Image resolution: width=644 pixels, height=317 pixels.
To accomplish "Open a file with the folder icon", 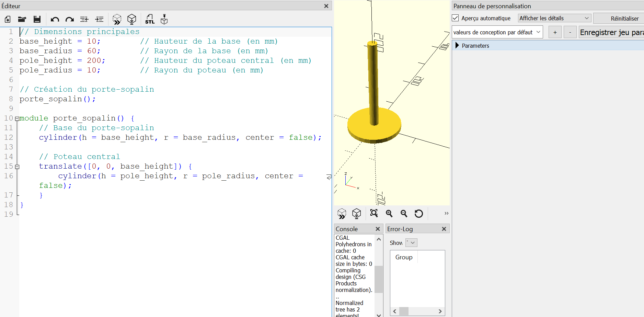I will [22, 19].
